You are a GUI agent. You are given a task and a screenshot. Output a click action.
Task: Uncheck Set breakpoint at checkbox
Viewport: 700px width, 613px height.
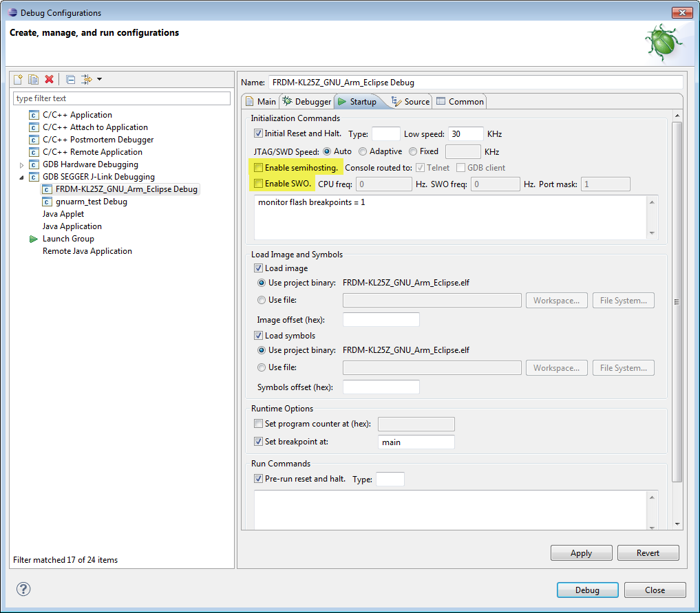click(259, 442)
